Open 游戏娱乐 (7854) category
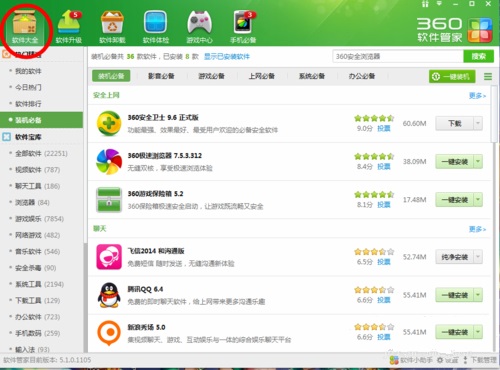500x370 pixels. pyautogui.click(x=39, y=219)
